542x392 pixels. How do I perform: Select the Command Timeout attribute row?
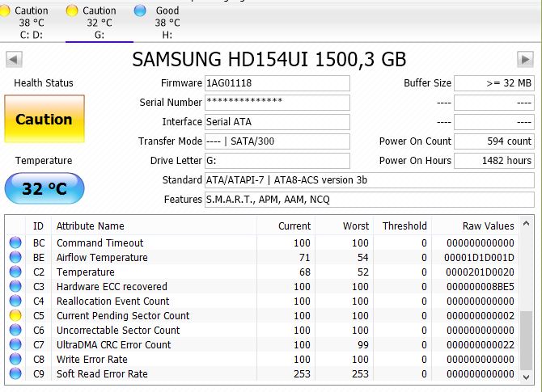pos(261,242)
